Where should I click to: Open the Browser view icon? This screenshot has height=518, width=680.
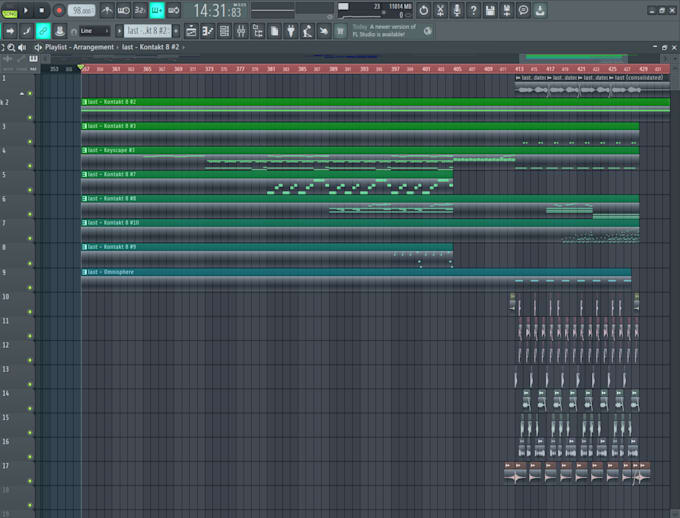258,31
